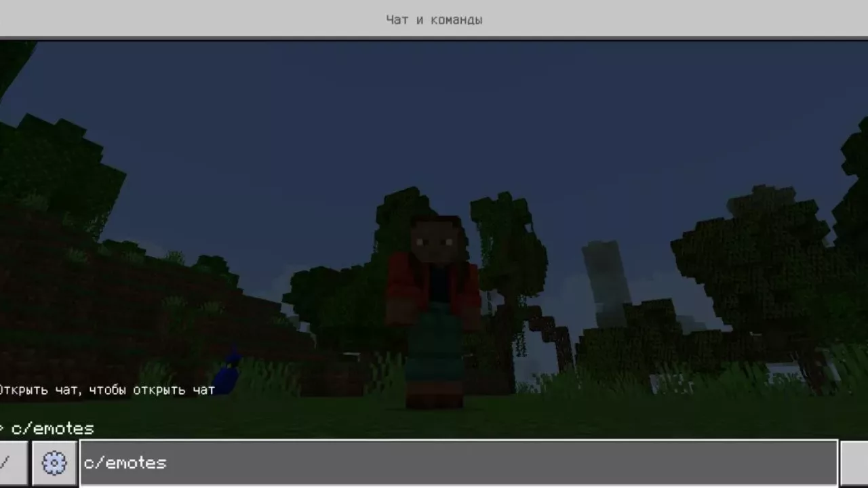Open chat settings gear icon
868x488 pixels.
click(x=54, y=464)
